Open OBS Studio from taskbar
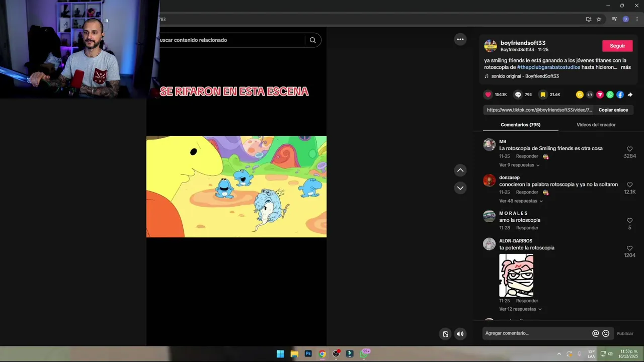 pyautogui.click(x=336, y=354)
